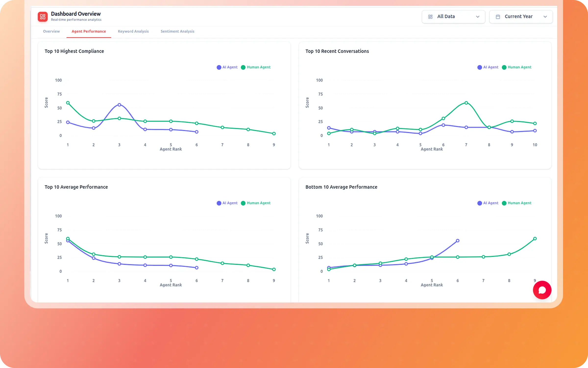
Task: Click Human Agent rank 1 point in Highest Compliance
Action: click(68, 103)
